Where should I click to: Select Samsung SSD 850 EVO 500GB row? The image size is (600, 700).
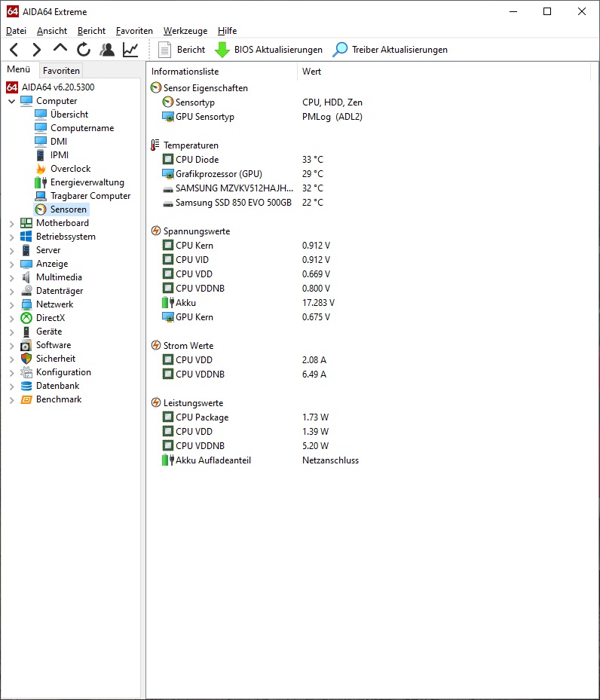click(243, 202)
